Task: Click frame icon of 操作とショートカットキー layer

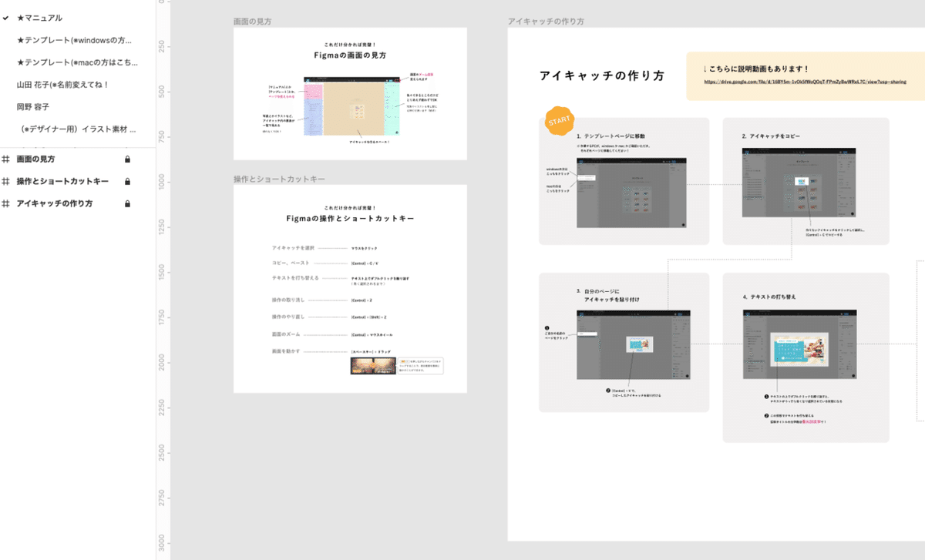Action: (x=6, y=182)
